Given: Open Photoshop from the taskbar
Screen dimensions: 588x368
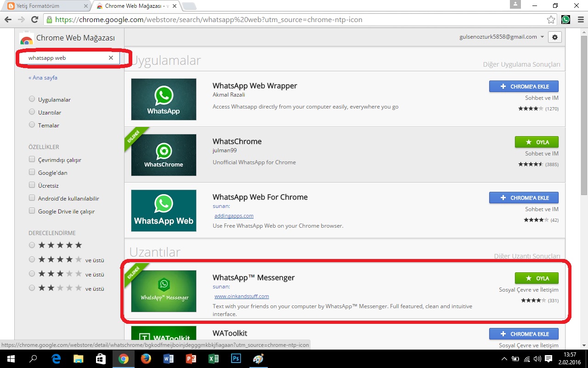Looking at the screenshot, I should coord(236,359).
